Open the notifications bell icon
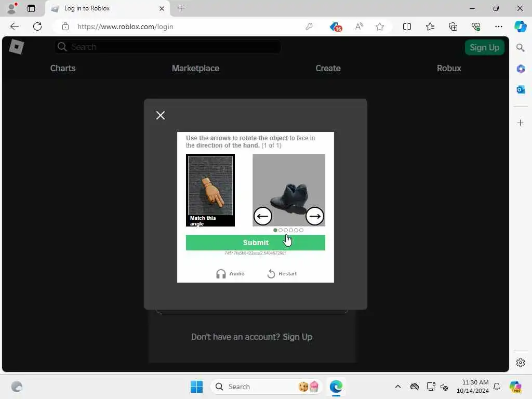 click(497, 387)
